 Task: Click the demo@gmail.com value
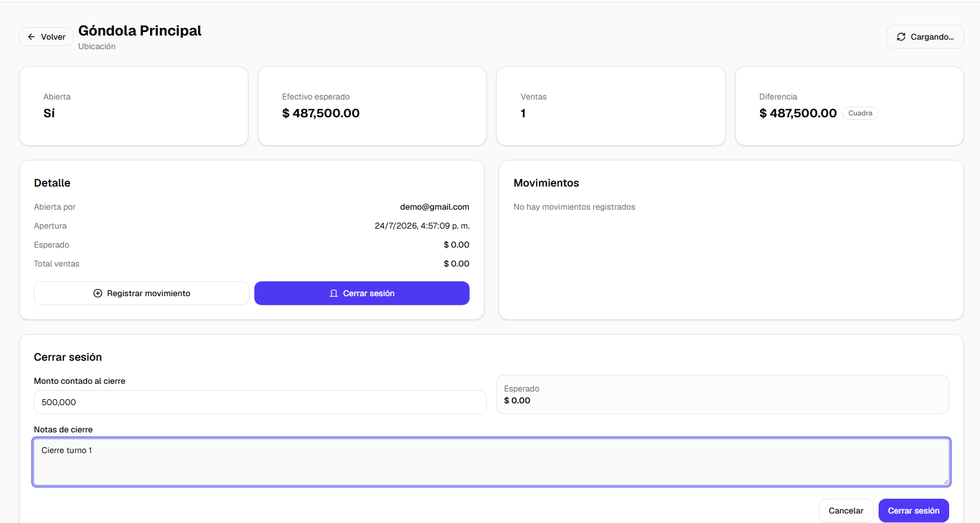(435, 207)
